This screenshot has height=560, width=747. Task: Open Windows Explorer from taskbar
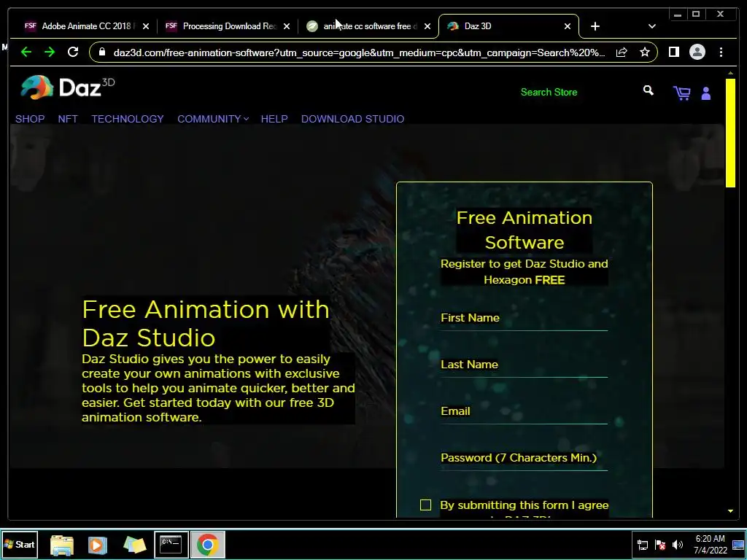tap(62, 545)
